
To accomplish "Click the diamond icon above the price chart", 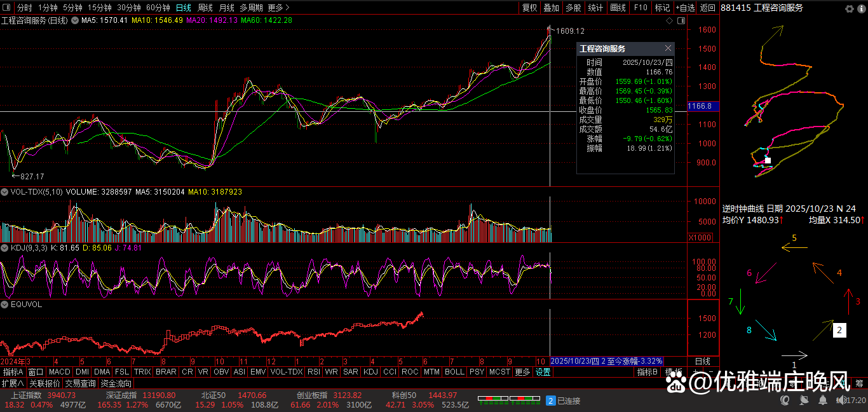I will click(669, 21).
